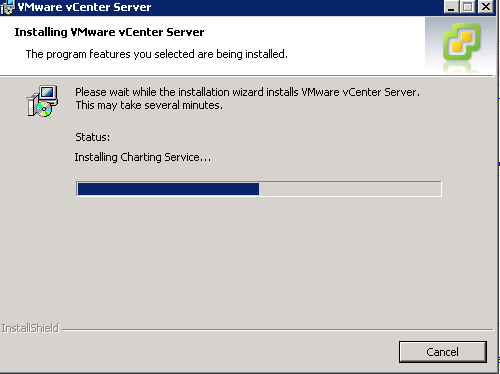Click the InstallShield label
The height and width of the screenshot is (374, 500).
[30, 328]
